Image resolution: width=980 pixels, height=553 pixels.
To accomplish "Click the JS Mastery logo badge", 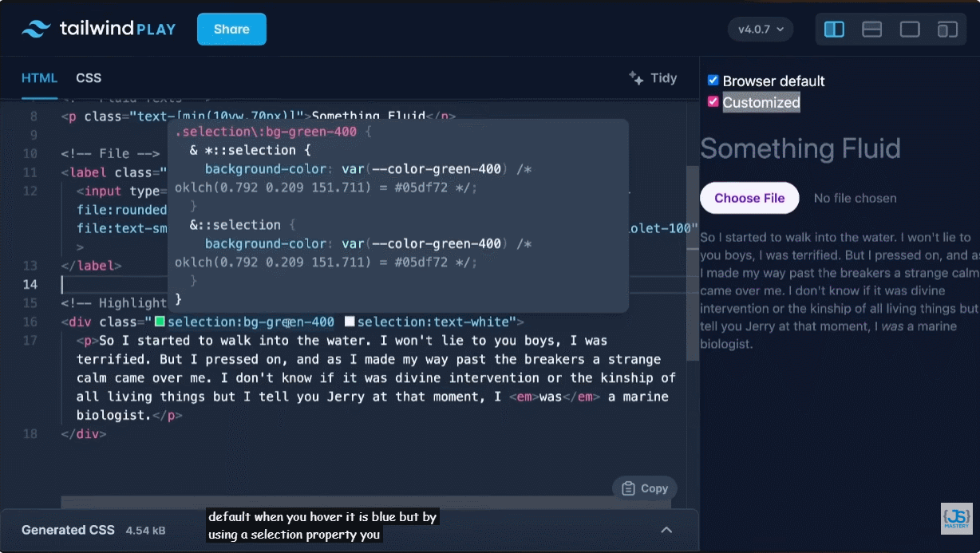I will coord(956,518).
